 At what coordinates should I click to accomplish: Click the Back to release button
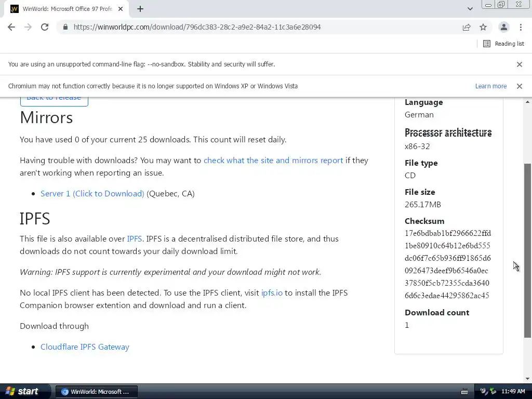[54, 101]
